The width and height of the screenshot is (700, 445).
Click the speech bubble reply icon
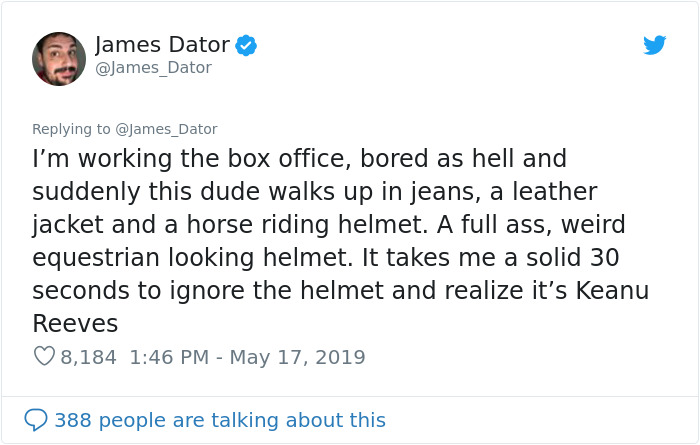[x=36, y=420]
